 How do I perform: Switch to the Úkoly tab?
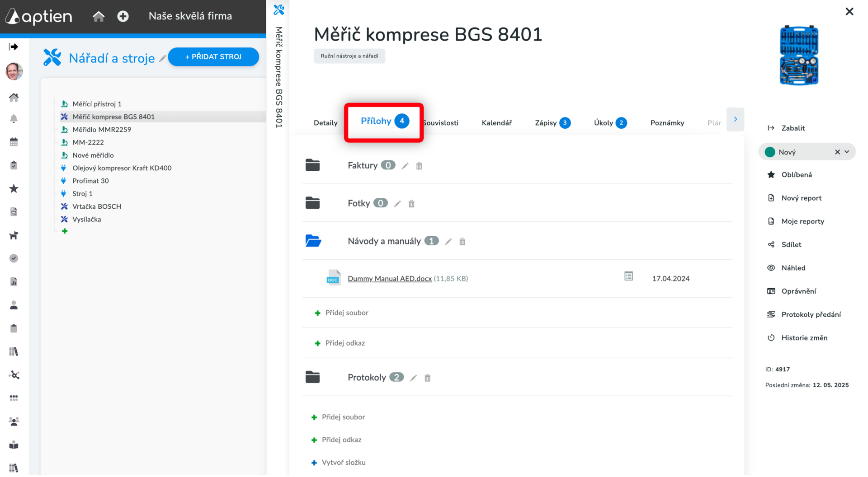tap(610, 123)
